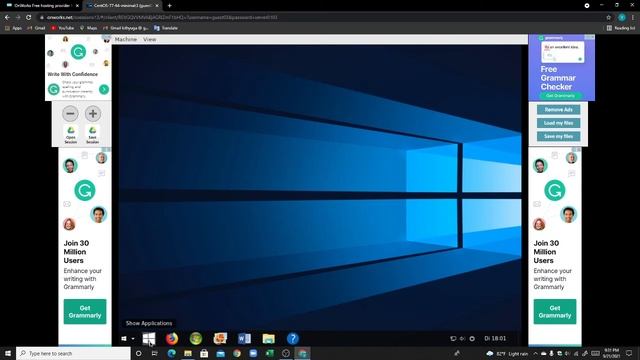This screenshot has height=360, width=640.
Task: Open the Chrome three-dot menu
Action: [633, 17]
